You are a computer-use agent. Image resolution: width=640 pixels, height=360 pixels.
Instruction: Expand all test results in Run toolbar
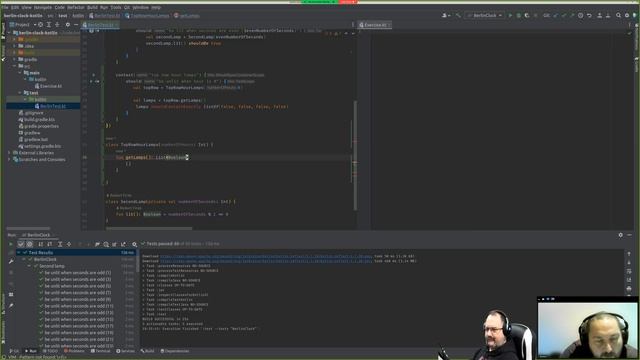tap(60, 244)
